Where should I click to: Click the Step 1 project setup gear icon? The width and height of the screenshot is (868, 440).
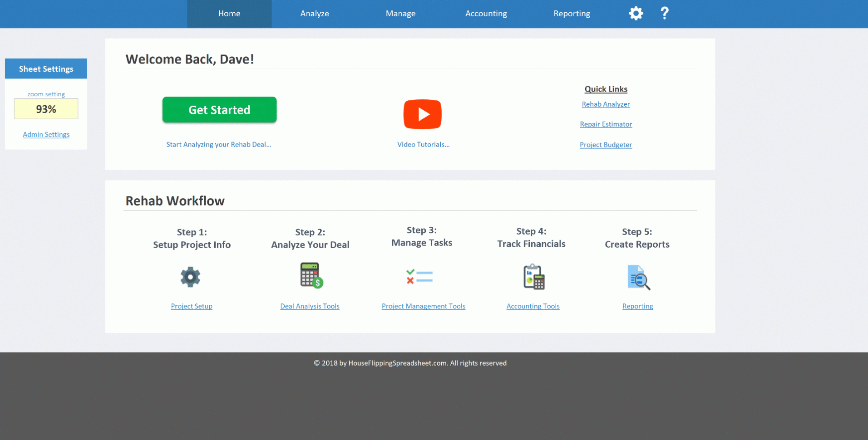point(190,277)
